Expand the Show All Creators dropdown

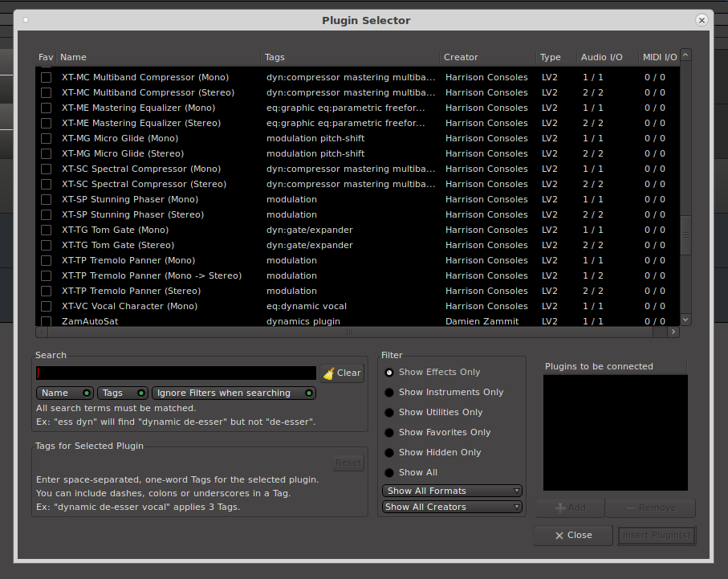(452, 507)
